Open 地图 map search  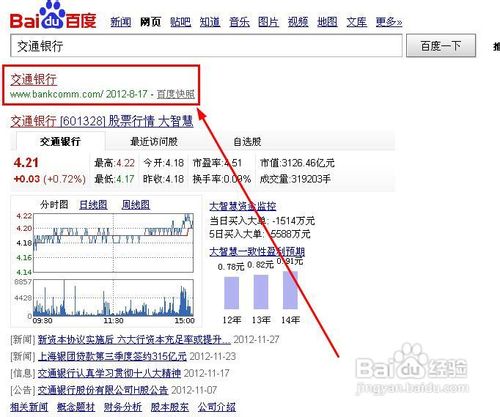[x=327, y=22]
